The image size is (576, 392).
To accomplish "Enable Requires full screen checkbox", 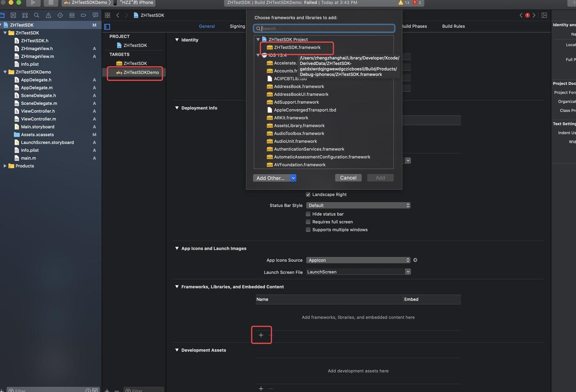I will [308, 222].
